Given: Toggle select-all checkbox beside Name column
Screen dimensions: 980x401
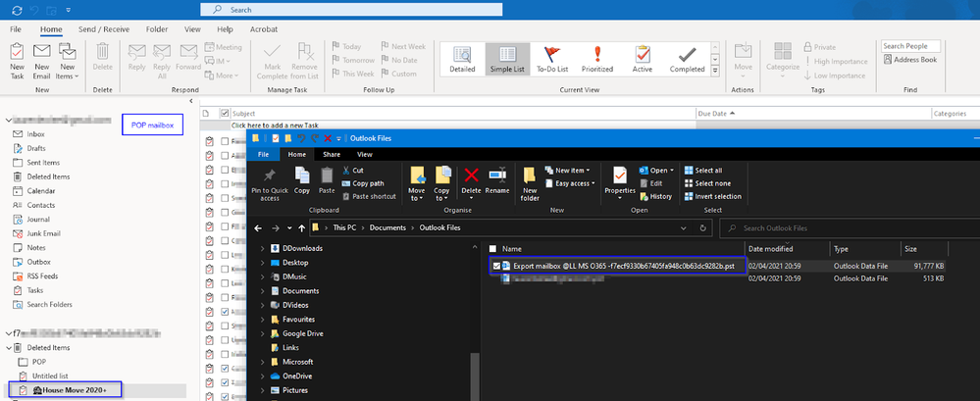Looking at the screenshot, I should 493,249.
